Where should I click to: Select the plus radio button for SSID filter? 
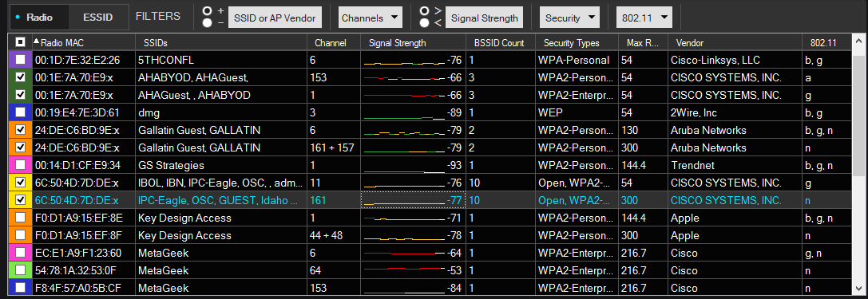pos(207,11)
